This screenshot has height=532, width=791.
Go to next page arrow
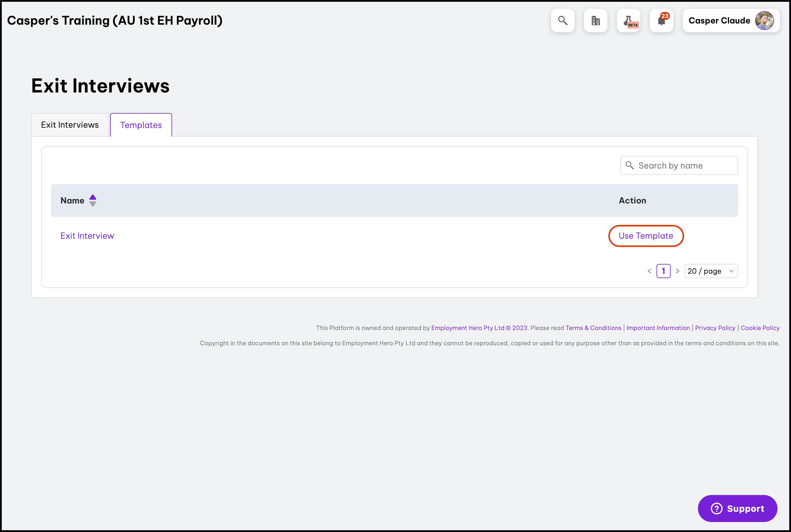click(x=677, y=271)
